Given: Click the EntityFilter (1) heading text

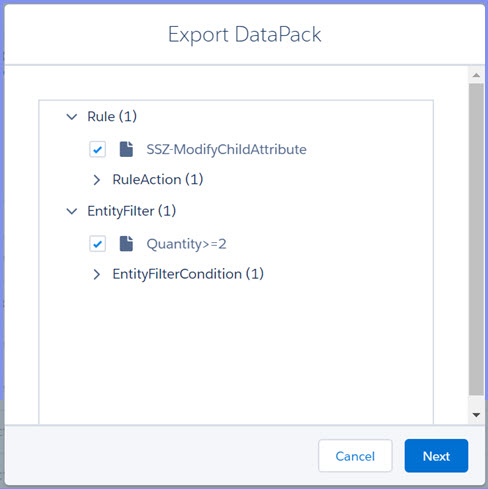Looking at the screenshot, I should 132,211.
